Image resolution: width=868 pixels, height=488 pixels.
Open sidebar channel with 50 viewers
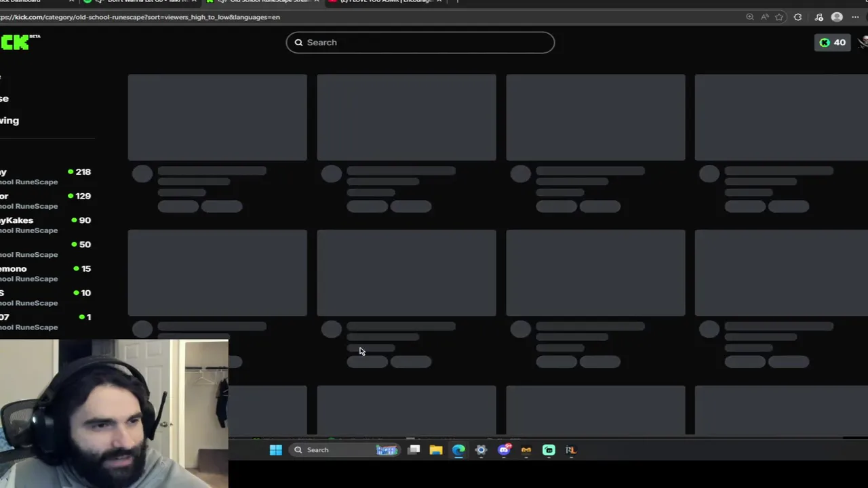click(x=46, y=249)
